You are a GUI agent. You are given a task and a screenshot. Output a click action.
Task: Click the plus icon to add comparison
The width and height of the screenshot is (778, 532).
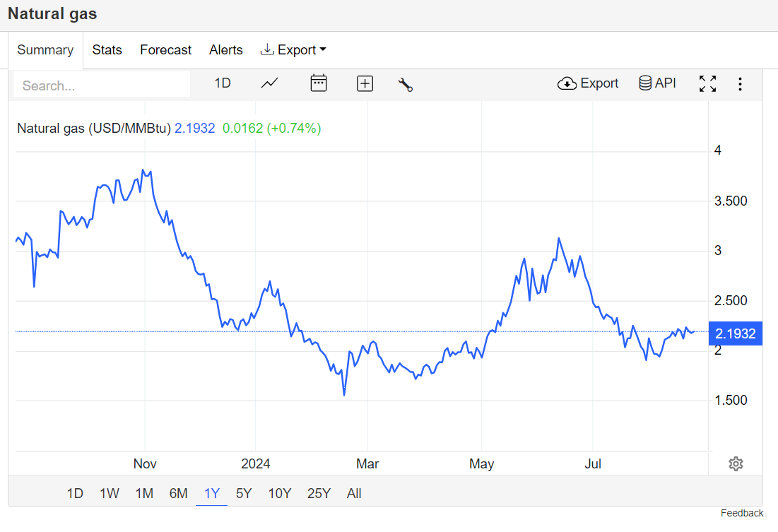pyautogui.click(x=365, y=83)
